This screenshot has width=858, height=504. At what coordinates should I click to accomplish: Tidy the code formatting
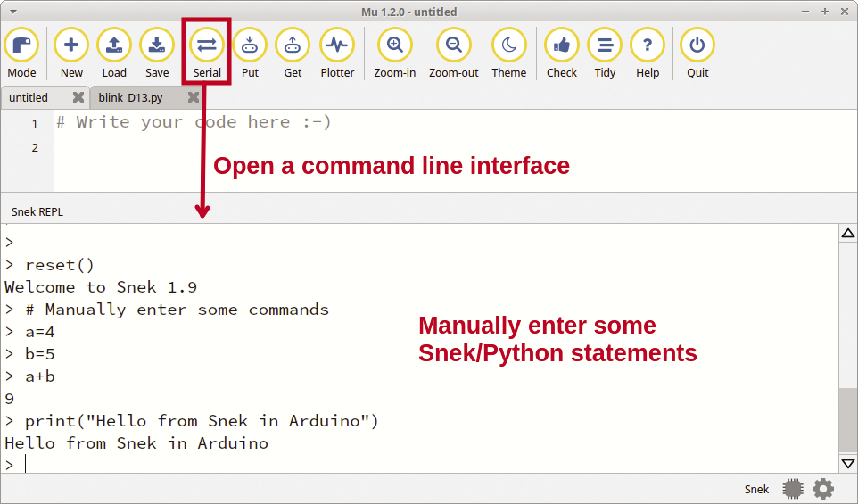(605, 54)
